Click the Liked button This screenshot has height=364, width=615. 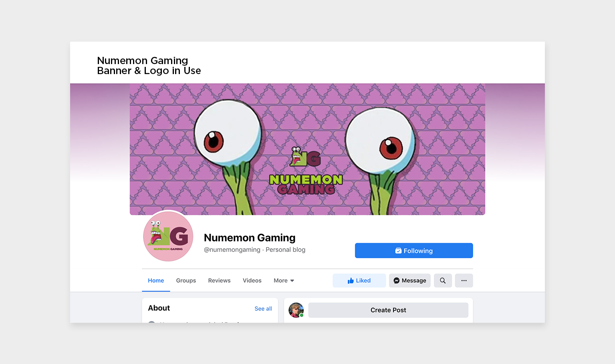[359, 281]
